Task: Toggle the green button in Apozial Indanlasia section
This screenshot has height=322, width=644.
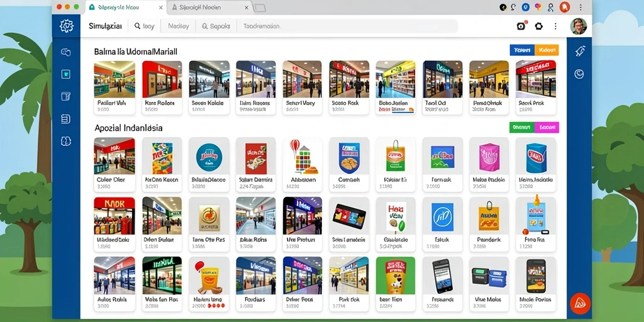Action: 521,127
